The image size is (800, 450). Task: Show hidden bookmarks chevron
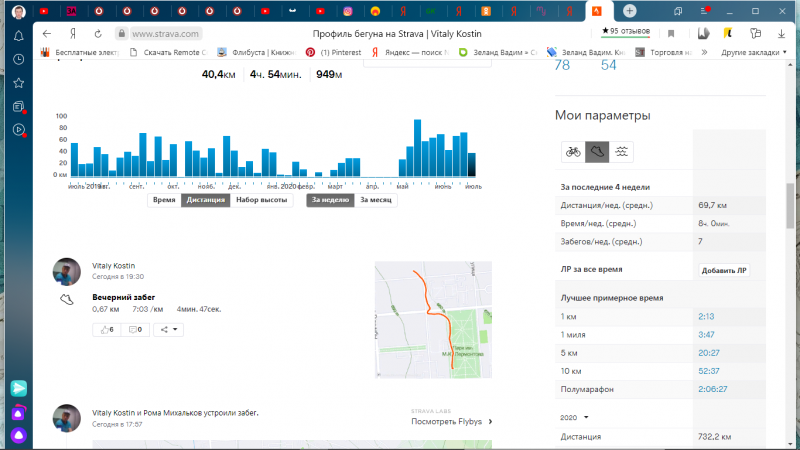coord(705,52)
